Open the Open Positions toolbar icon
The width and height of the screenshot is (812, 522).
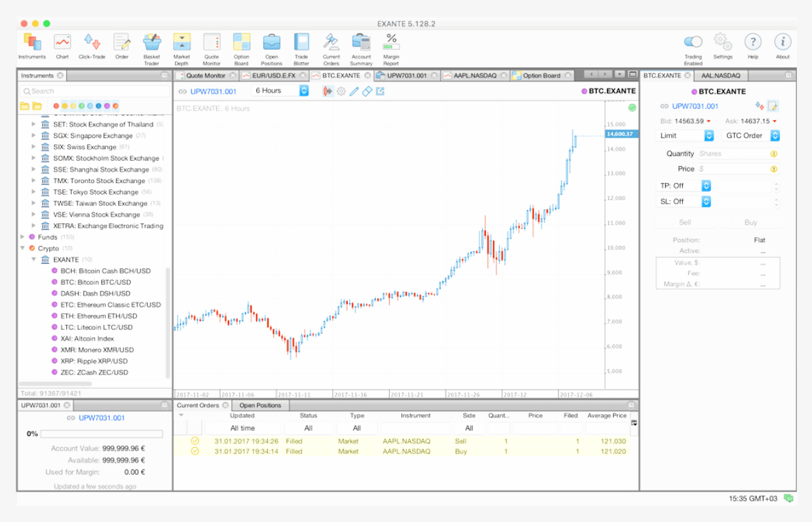(271, 49)
